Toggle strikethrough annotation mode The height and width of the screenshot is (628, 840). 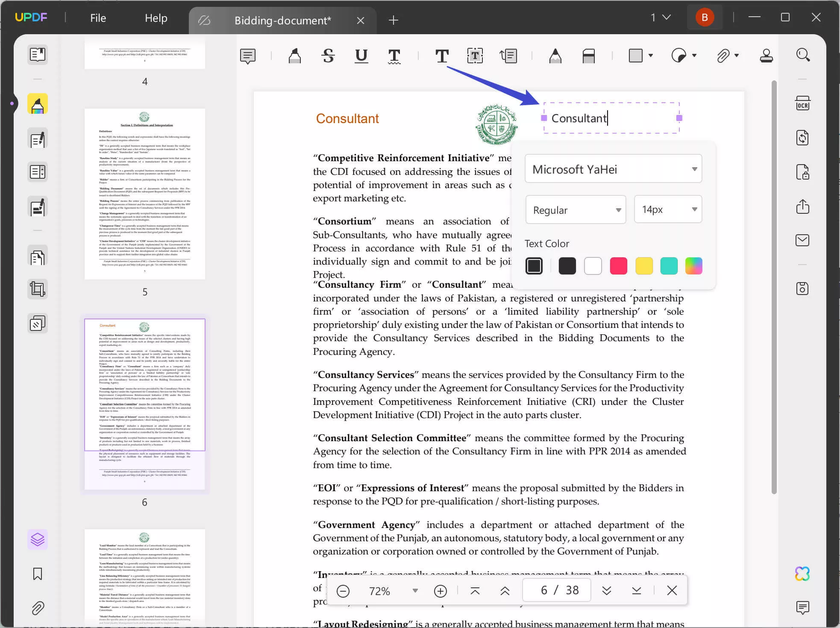[328, 56]
